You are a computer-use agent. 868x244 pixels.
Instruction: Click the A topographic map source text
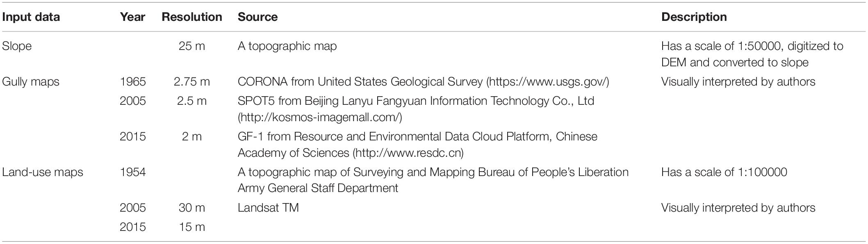(x=287, y=46)
